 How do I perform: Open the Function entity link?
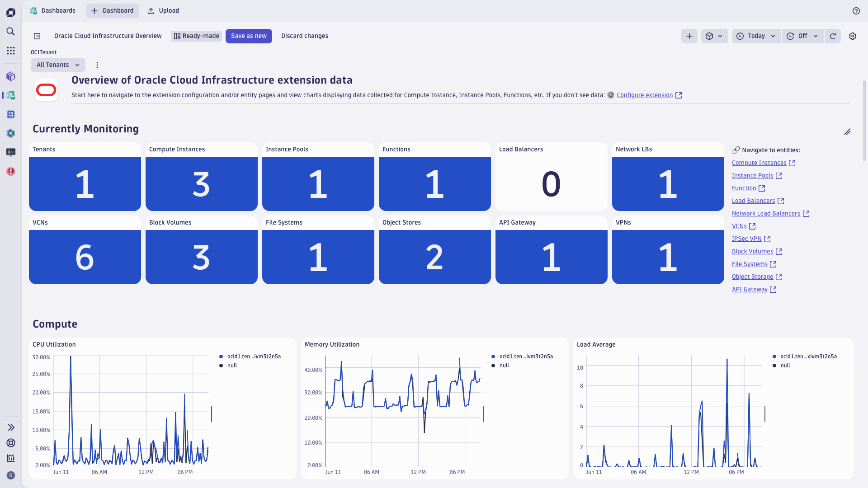[748, 188]
